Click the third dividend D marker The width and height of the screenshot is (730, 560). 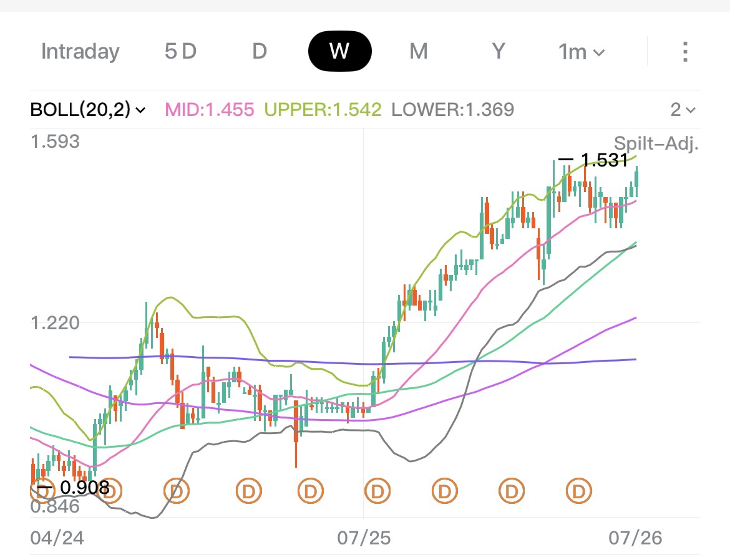pyautogui.click(x=177, y=491)
